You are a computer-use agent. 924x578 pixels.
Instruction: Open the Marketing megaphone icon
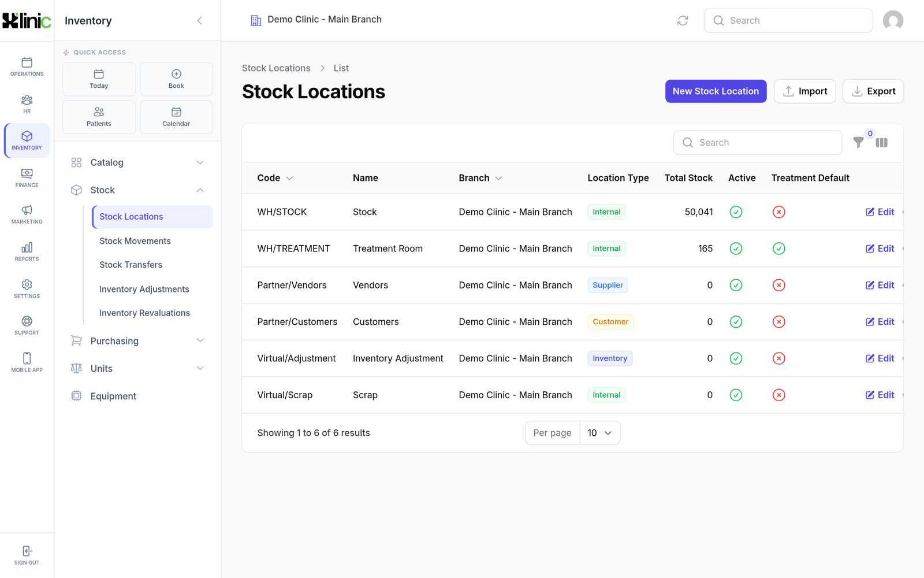[x=27, y=210]
